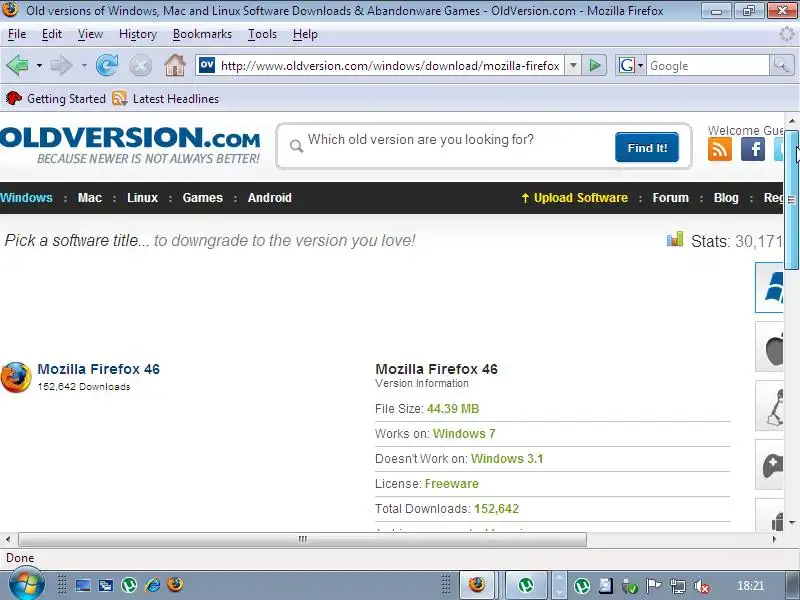Image resolution: width=800 pixels, height=600 pixels.
Task: Reload the current page
Action: coord(107,65)
